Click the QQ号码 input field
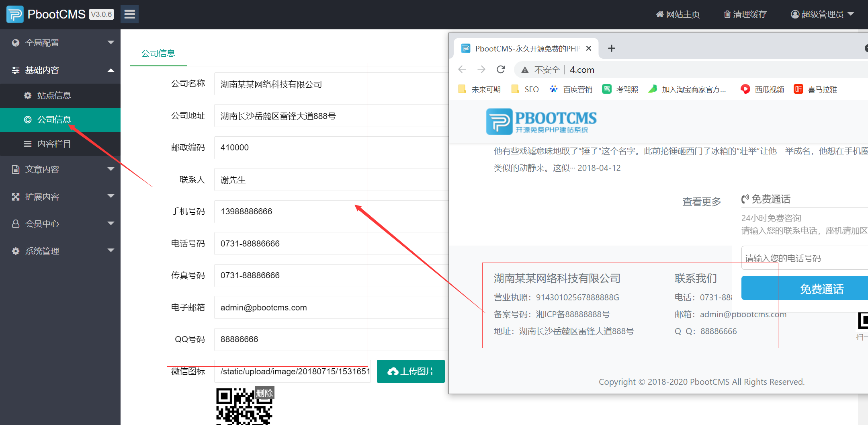Viewport: 868px width, 425px height. pyautogui.click(x=331, y=339)
